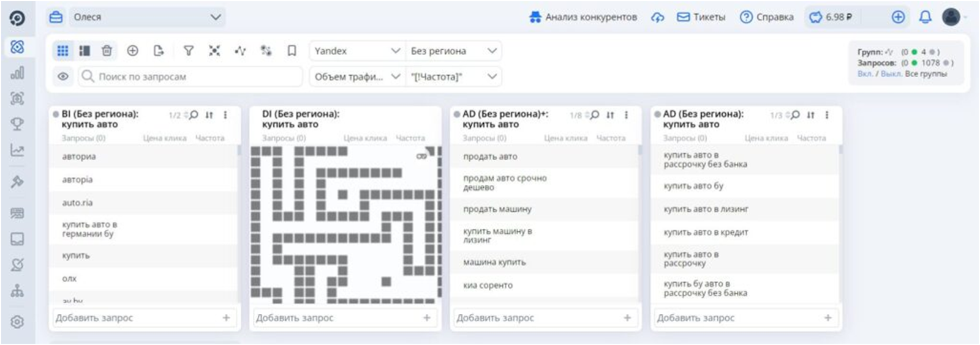Open settings gear in left sidebar
The height and width of the screenshot is (345, 980).
click(x=17, y=322)
